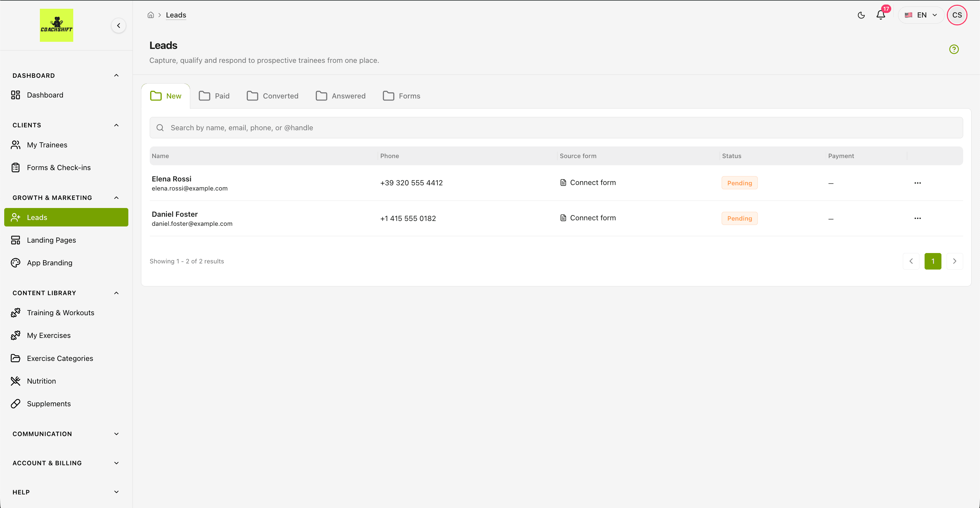980x508 pixels.
Task: Click email elena.rossi@example.com
Action: [x=190, y=188]
